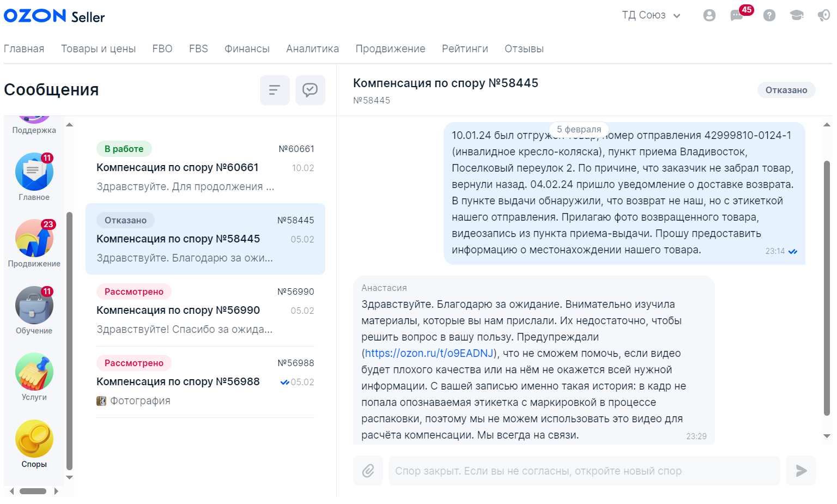Attach a file with the paperclip icon
The height and width of the screenshot is (504, 837).
coord(368,470)
